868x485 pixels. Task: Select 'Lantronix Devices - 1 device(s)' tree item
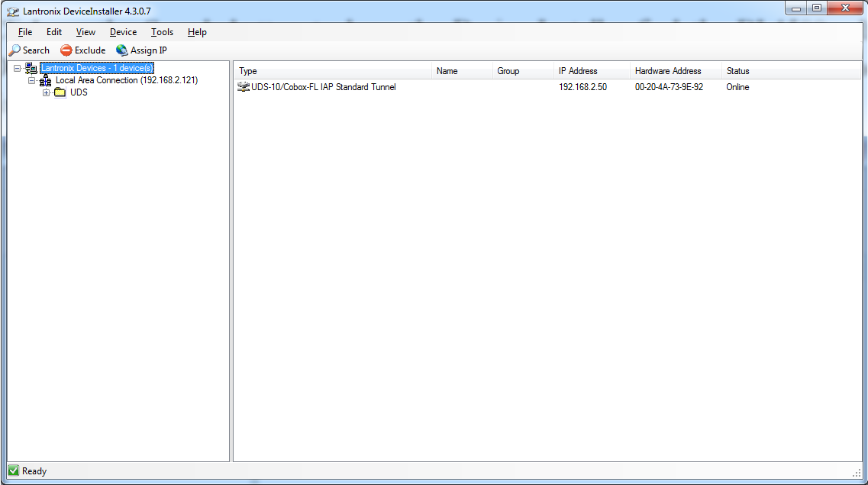click(97, 68)
